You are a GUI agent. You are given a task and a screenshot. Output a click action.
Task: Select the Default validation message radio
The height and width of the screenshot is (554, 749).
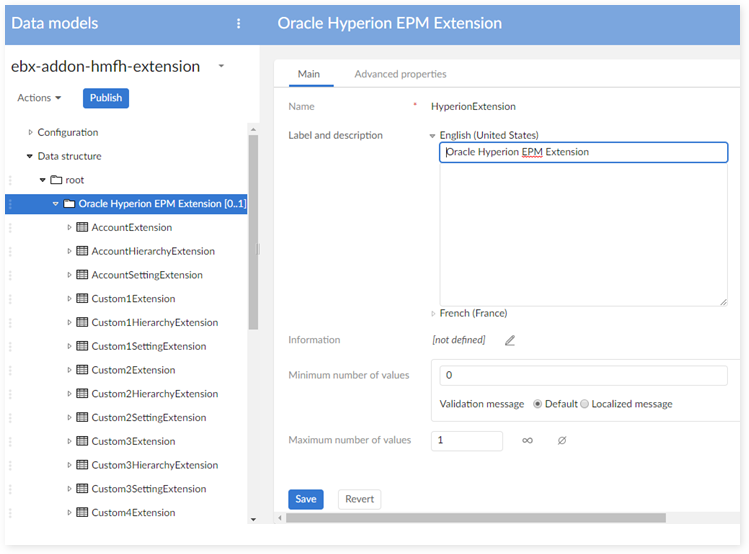coord(538,404)
